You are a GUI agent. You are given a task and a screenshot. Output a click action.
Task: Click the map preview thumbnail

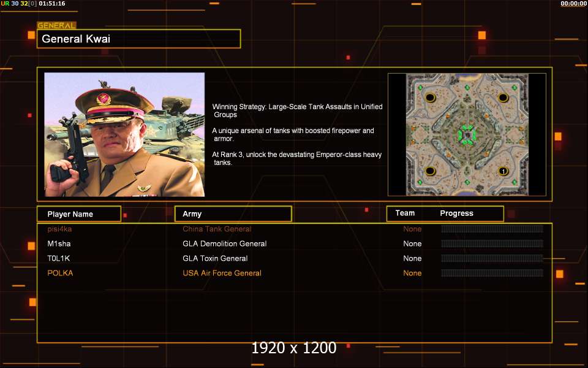pos(467,134)
